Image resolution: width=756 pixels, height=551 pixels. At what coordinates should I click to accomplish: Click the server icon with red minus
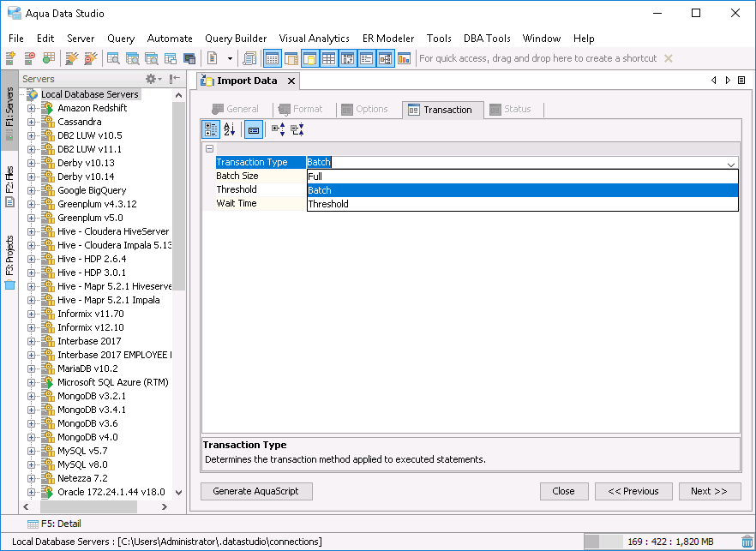(x=29, y=58)
